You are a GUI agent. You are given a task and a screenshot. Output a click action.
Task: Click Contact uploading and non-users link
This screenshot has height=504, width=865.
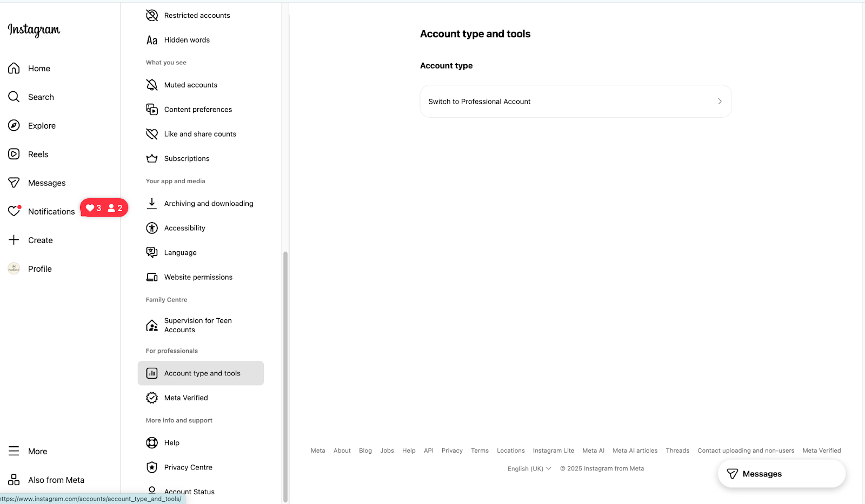pos(746,451)
